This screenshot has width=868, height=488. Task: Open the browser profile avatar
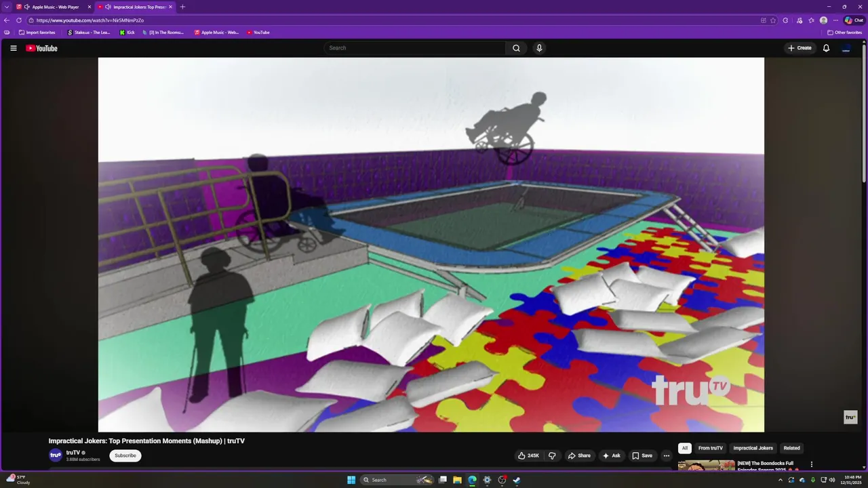(x=823, y=20)
